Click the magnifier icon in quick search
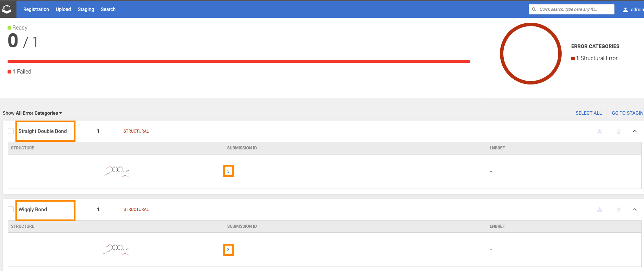 pos(534,9)
